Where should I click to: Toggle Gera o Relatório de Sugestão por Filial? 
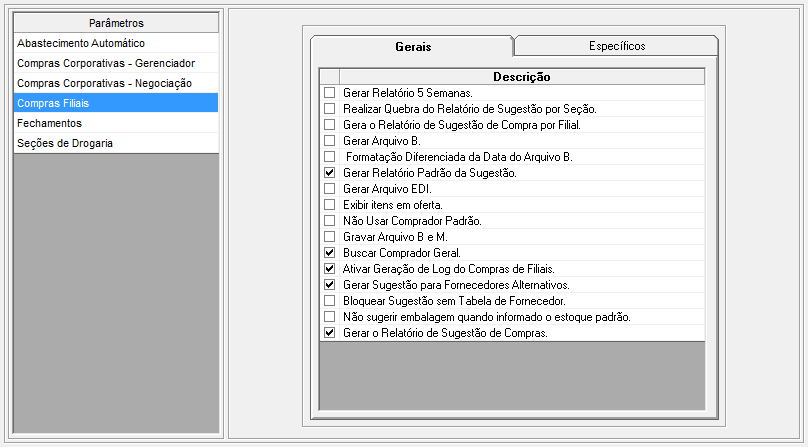(329, 125)
